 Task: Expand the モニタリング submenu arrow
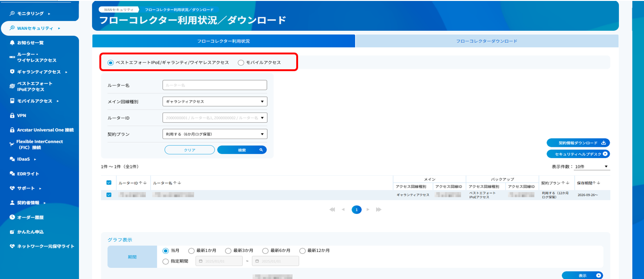[x=49, y=13]
